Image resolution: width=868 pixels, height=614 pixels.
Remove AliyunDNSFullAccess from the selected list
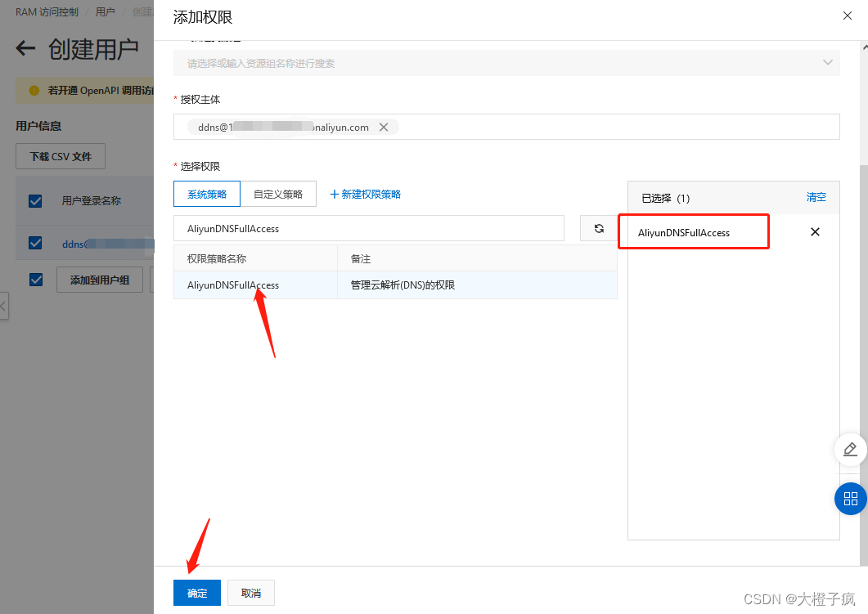815,231
